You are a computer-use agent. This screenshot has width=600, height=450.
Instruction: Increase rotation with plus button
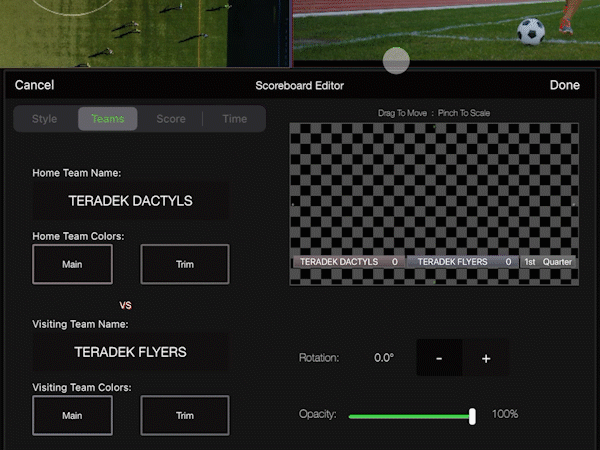(x=486, y=358)
